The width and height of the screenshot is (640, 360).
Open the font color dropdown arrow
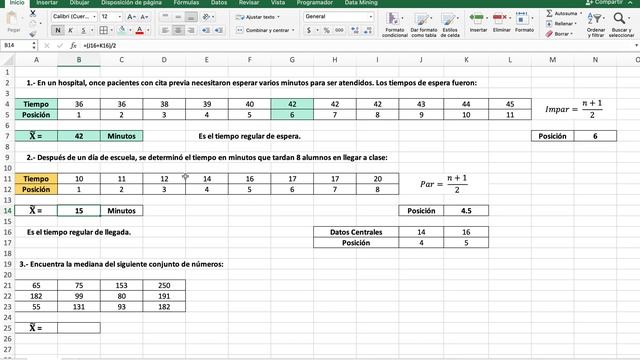[x=148, y=30]
